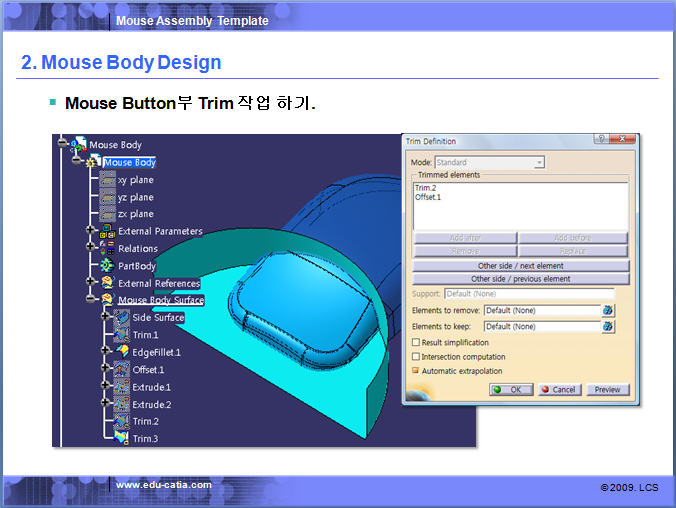Enable the Result simplification checkbox
The width and height of the screenshot is (676, 508).
pyautogui.click(x=416, y=343)
